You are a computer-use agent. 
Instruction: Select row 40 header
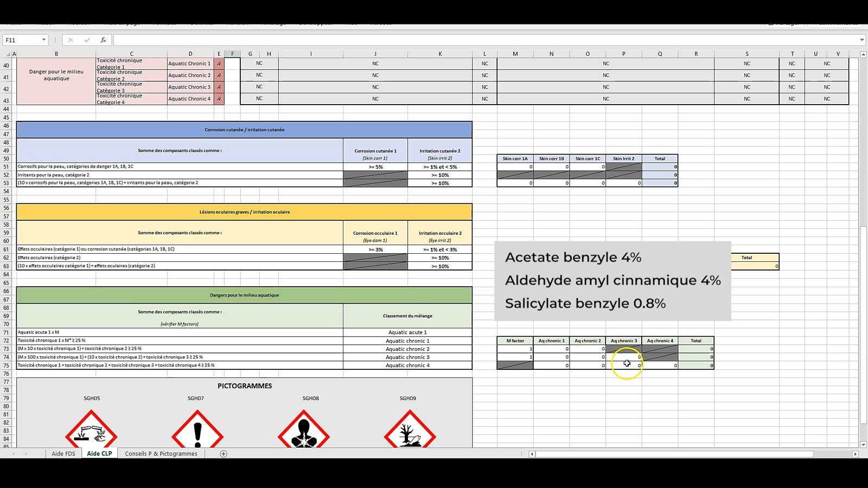(x=7, y=65)
